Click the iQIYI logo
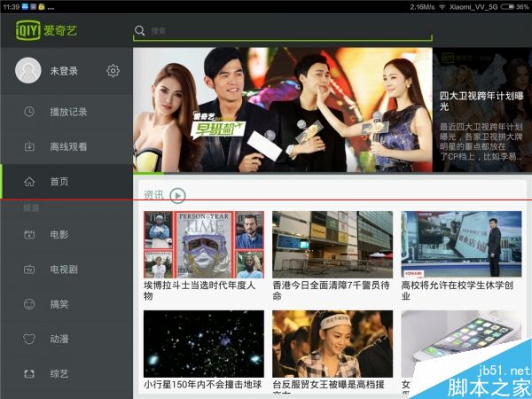 click(47, 30)
